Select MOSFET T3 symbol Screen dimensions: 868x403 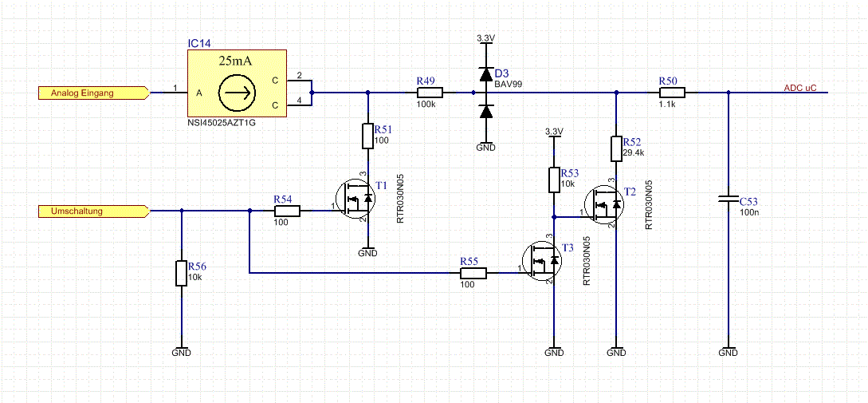click(543, 261)
